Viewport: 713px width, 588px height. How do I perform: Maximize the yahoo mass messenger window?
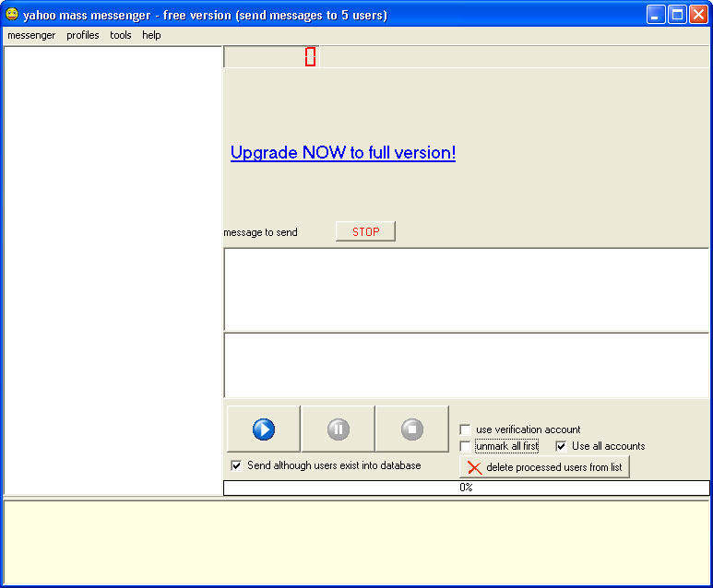point(677,15)
